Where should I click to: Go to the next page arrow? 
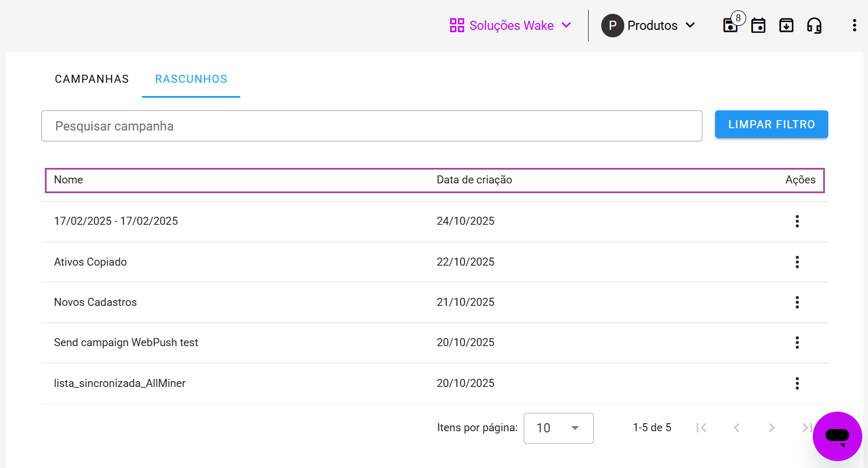click(x=771, y=428)
